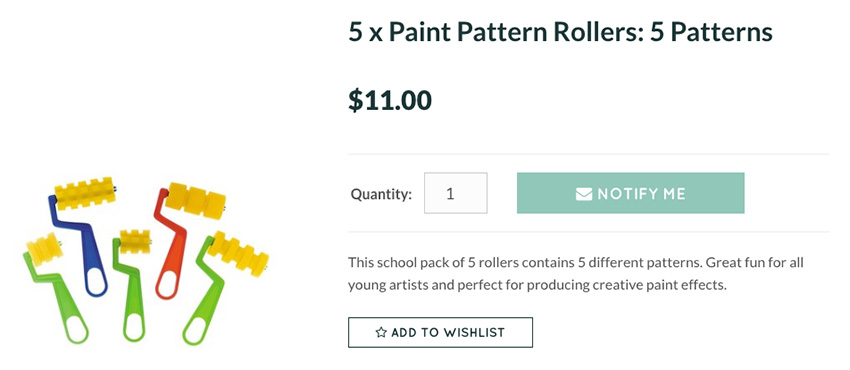
Task: Click the oval loop of the blue handle
Action: coord(96,282)
